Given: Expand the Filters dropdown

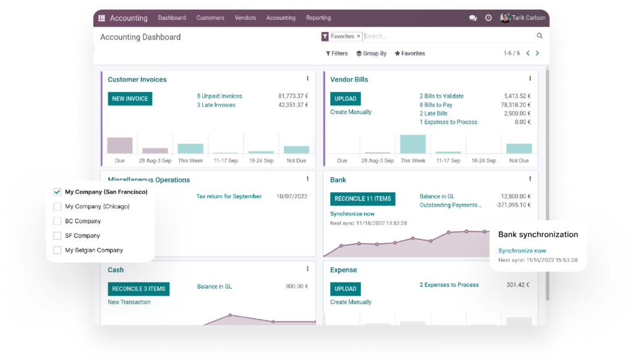Looking at the screenshot, I should click(337, 53).
